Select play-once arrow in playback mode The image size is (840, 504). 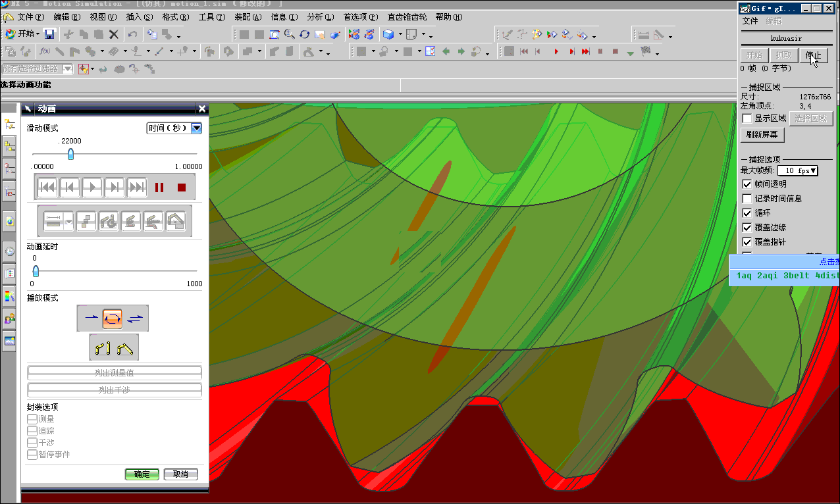pyautogui.click(x=90, y=318)
